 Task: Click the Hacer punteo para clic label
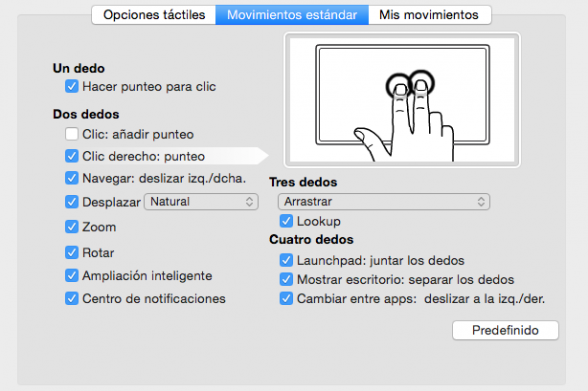point(149,87)
